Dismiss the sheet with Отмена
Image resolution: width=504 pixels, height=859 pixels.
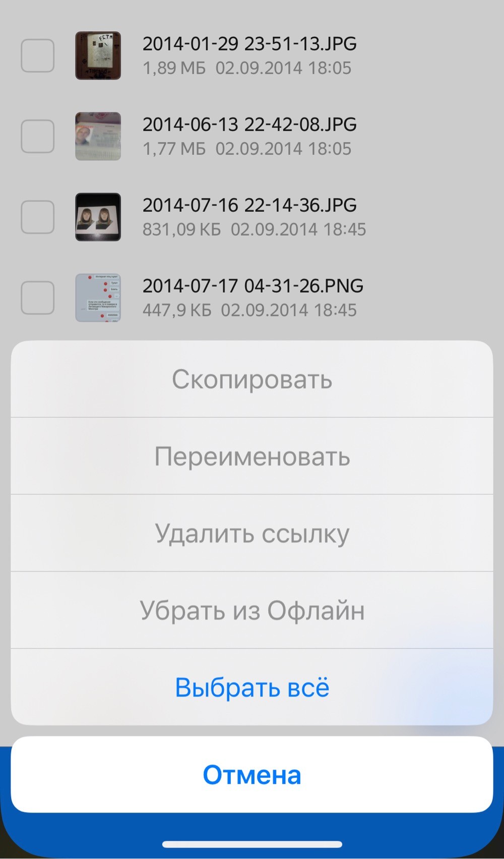(252, 774)
